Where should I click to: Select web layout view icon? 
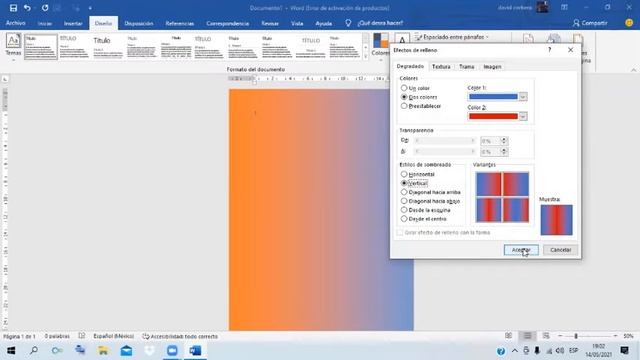(x=546, y=336)
